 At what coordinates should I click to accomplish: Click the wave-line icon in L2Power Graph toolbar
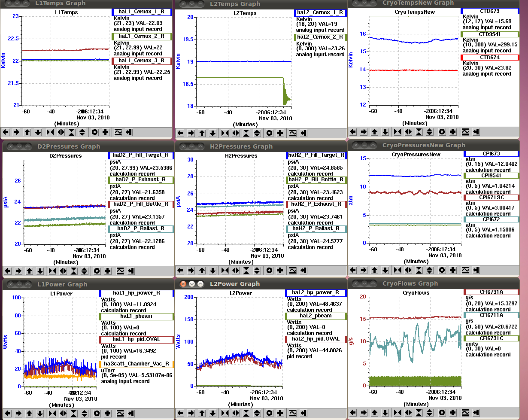(293, 413)
